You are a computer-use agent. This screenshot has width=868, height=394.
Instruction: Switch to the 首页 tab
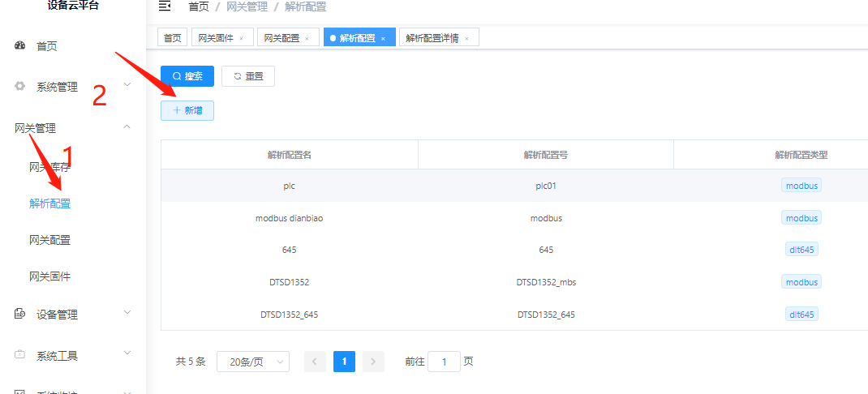click(x=172, y=37)
